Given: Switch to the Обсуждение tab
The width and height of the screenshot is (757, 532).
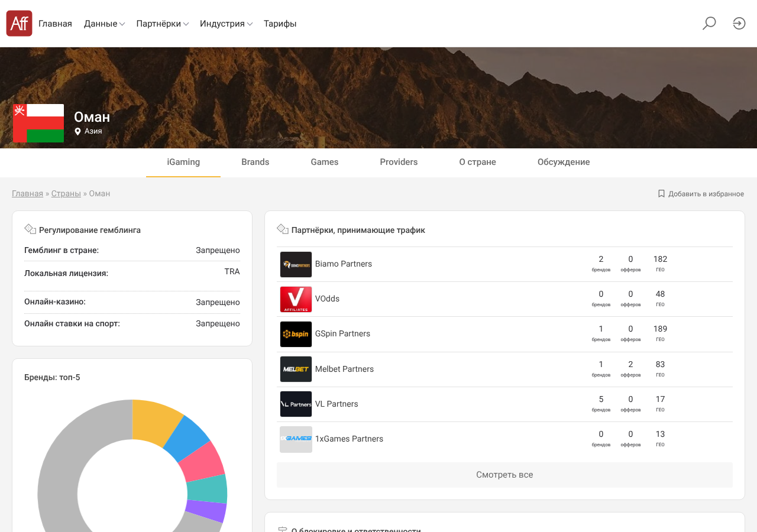Looking at the screenshot, I should (564, 162).
